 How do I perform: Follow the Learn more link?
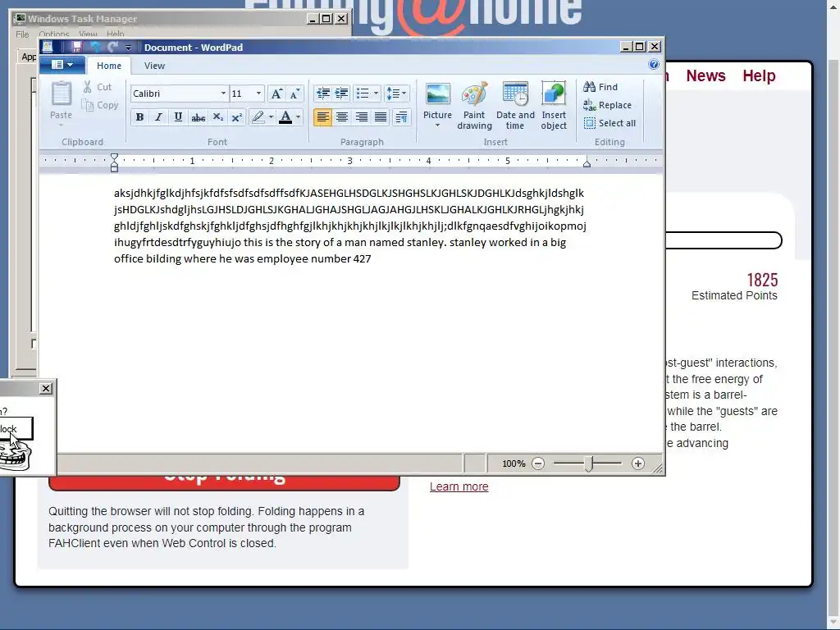[459, 486]
